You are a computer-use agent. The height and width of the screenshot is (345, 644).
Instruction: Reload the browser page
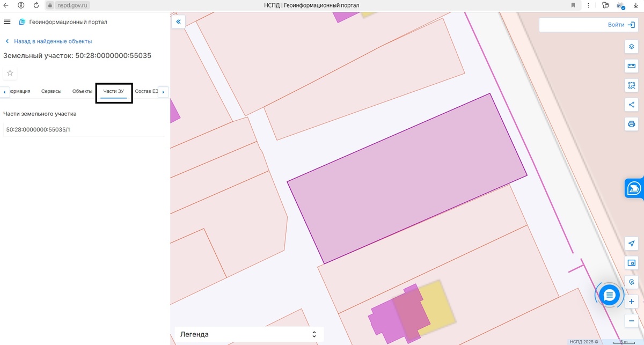pyautogui.click(x=36, y=5)
